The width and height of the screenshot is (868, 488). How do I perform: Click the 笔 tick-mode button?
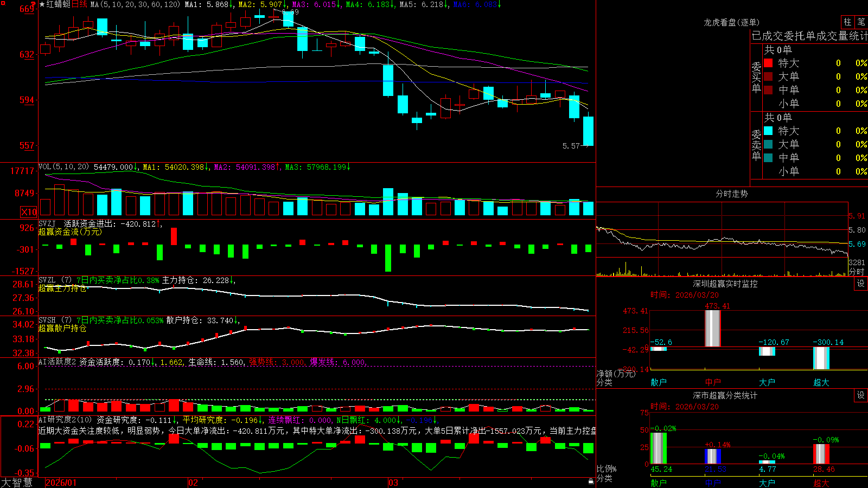click(x=861, y=22)
